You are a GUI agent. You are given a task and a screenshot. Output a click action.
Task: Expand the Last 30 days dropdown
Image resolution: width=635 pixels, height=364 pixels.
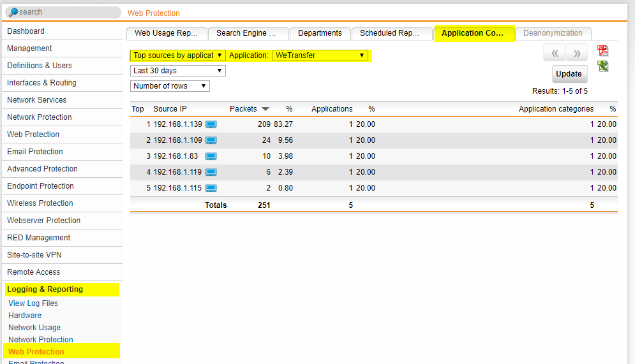(x=177, y=71)
